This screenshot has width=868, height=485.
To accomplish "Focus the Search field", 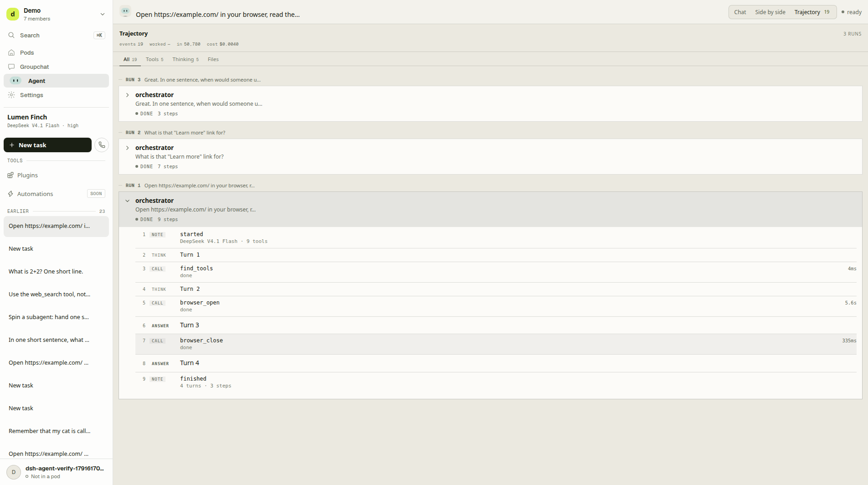I will (56, 35).
